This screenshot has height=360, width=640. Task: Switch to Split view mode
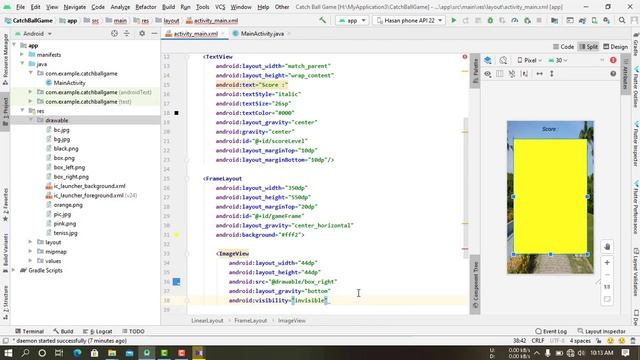coord(588,47)
